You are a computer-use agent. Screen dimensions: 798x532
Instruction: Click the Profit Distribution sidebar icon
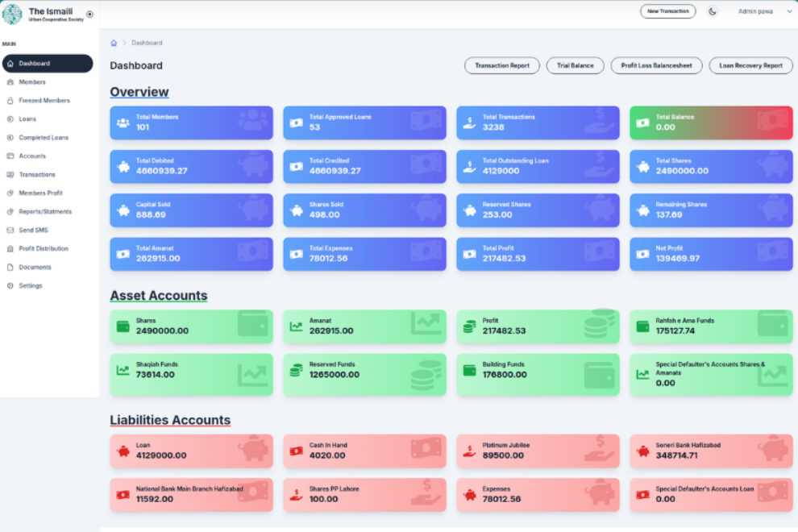[10, 249]
